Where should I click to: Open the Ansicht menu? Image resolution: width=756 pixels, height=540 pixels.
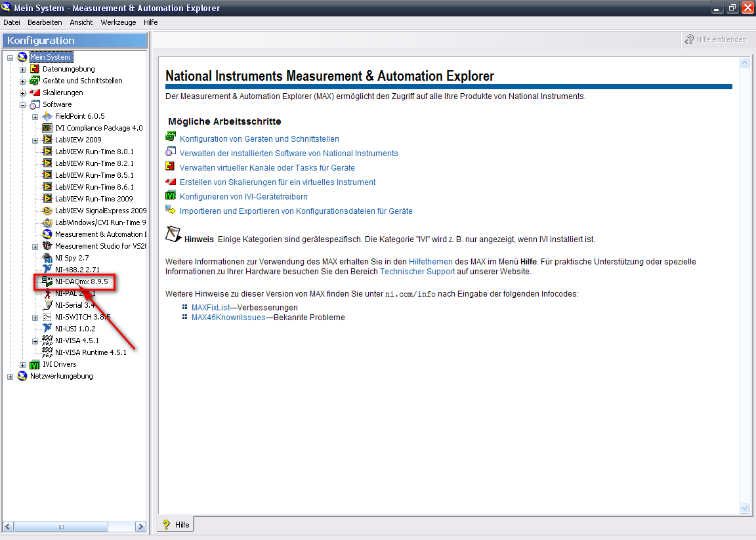pos(81,22)
